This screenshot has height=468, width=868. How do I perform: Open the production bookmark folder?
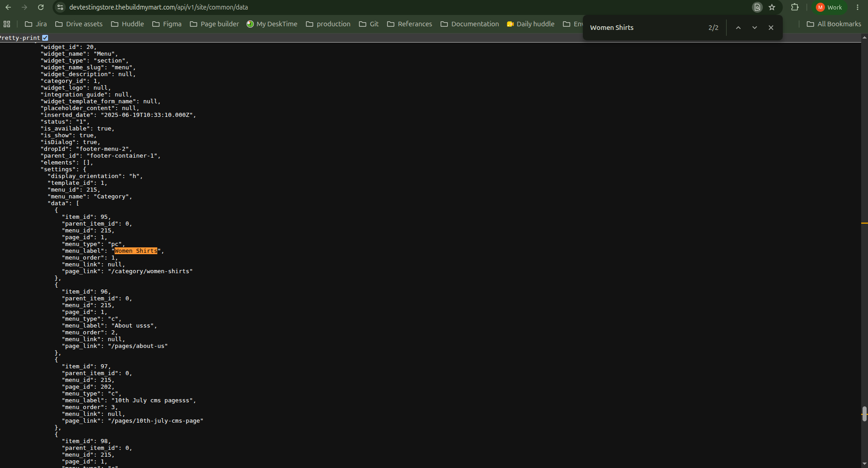tap(328, 24)
